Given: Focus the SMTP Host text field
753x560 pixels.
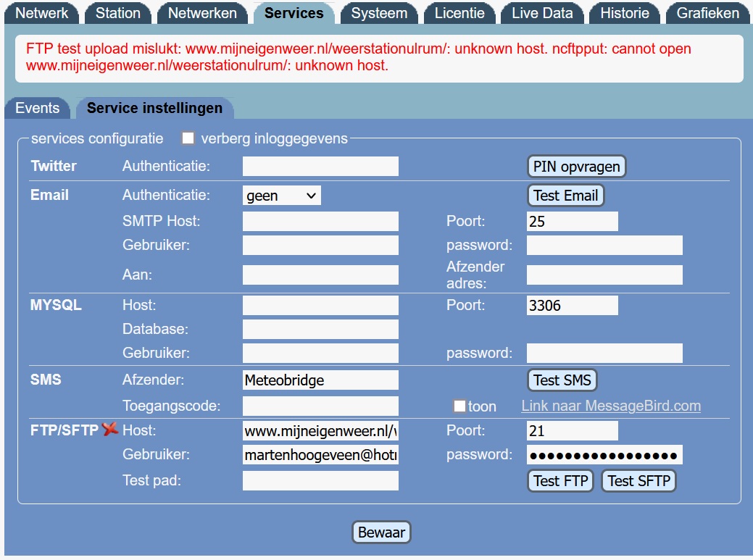Looking at the screenshot, I should (320, 222).
